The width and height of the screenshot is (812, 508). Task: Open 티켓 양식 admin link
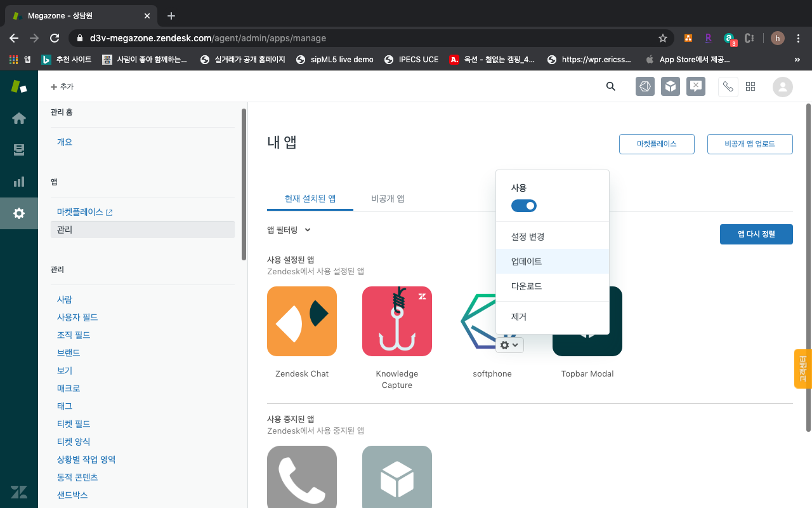[74, 441]
